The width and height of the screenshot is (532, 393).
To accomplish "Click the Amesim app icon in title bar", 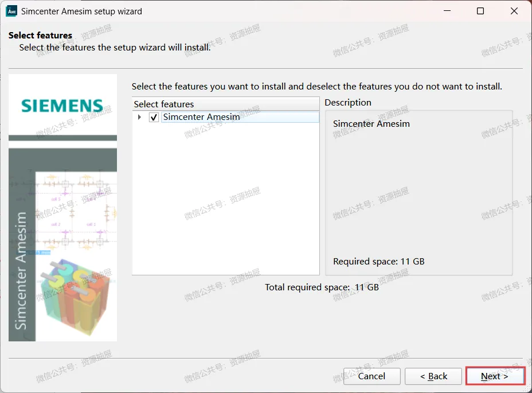I will [x=11, y=11].
